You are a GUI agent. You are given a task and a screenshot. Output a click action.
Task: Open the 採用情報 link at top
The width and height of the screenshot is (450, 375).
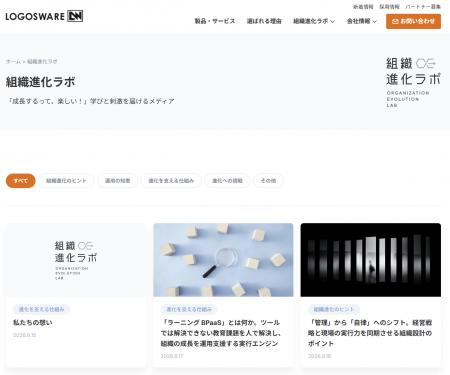coord(389,6)
